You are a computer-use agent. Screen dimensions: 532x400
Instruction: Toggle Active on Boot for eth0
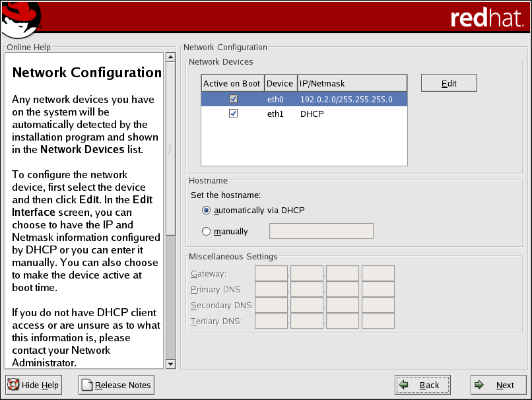point(233,99)
